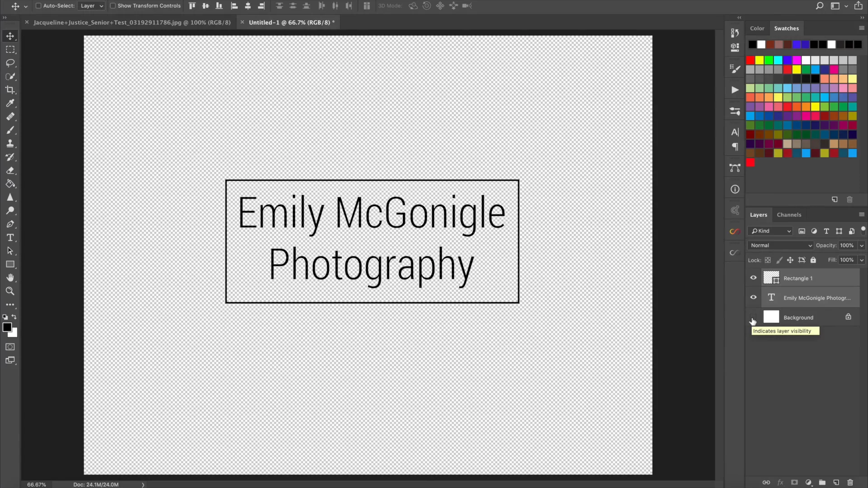Show the Background layer visibility
This screenshot has height=488, width=868.
tap(753, 317)
